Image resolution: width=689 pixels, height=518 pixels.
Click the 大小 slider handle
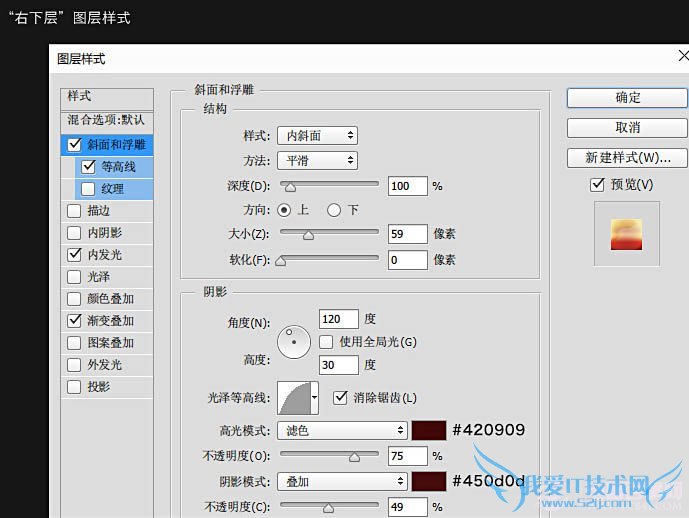(308, 235)
